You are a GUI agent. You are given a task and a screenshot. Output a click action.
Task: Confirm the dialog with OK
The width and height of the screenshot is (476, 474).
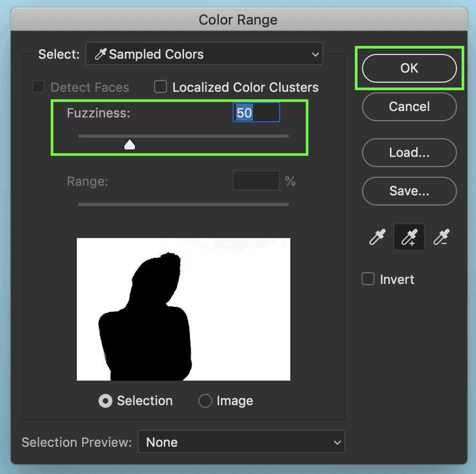click(409, 68)
